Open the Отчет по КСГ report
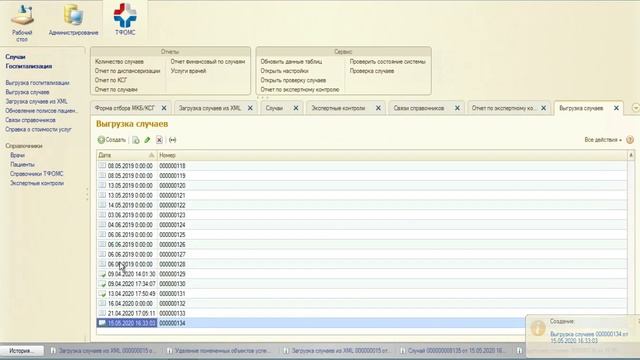640x360 pixels. [x=111, y=80]
